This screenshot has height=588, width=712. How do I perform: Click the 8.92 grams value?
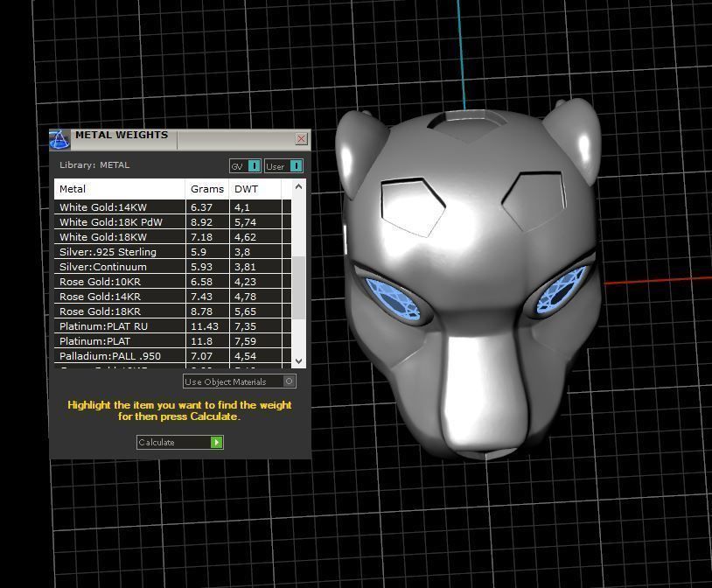[201, 222]
